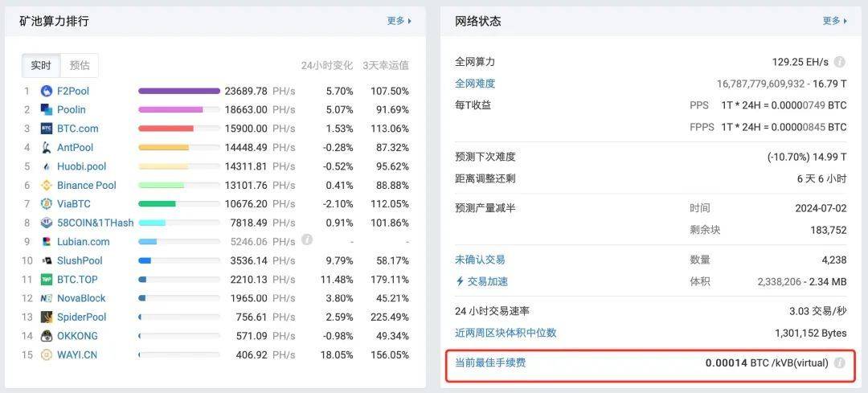Click the 1,301,152 Bytes value

811,334
